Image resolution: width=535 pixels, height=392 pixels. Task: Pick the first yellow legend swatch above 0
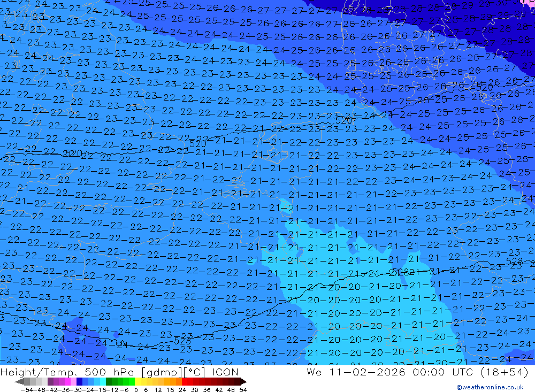pyautogui.click(x=138, y=382)
